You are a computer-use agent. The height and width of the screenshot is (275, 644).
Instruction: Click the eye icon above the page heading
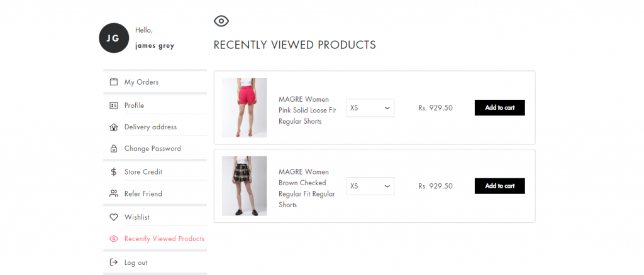[x=221, y=21]
